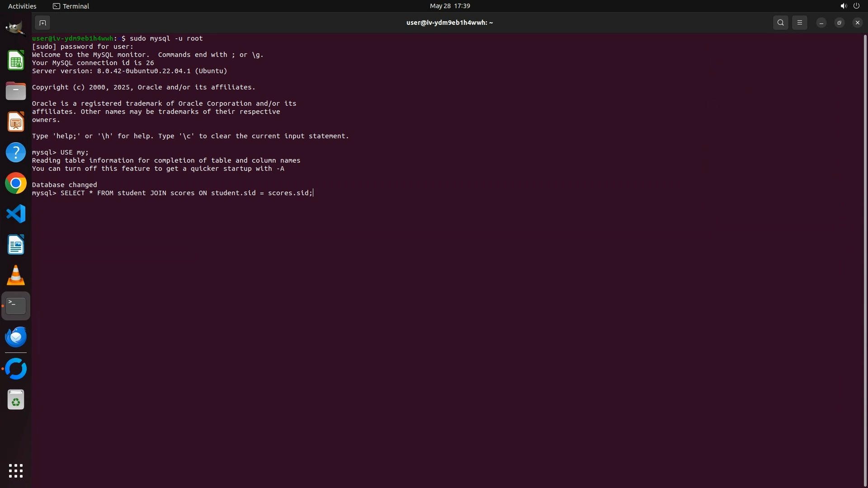Click the volume icon in system tray
Image resolution: width=868 pixels, height=488 pixels.
pos(843,6)
